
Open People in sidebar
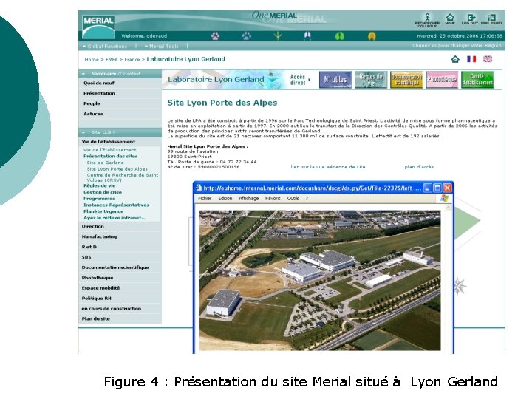tap(92, 103)
